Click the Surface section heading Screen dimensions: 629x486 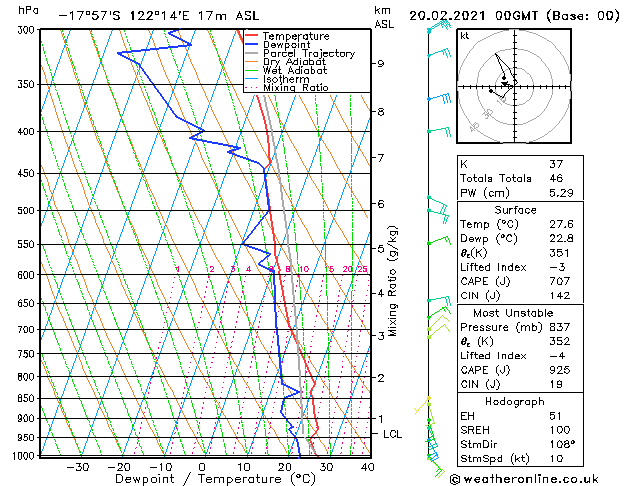pos(515,210)
